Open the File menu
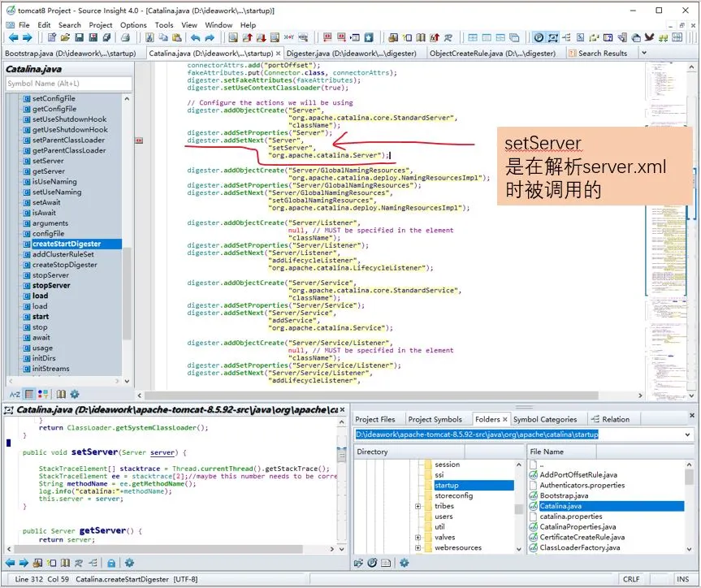The image size is (701, 588). click(x=24, y=25)
